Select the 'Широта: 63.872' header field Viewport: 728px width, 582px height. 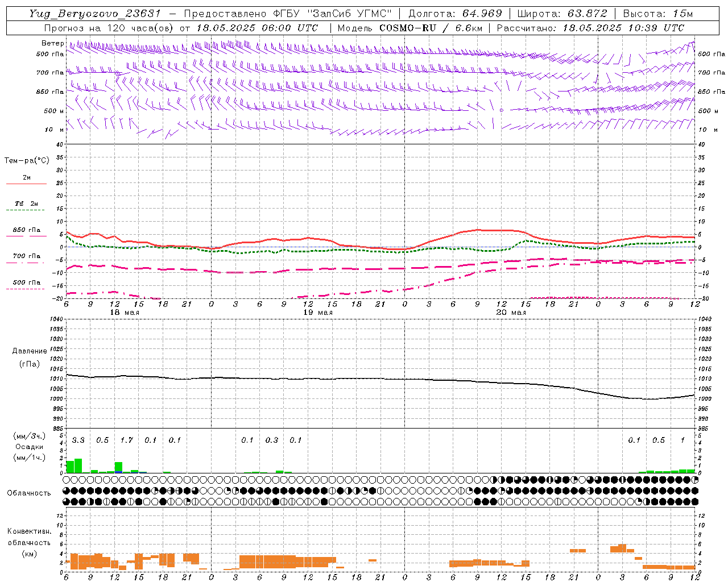pos(561,14)
